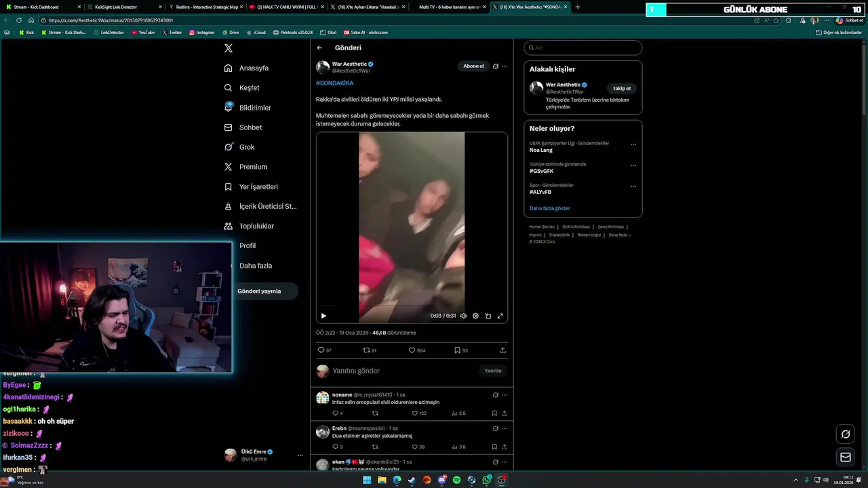Screen dimensions: 868x488
Task: Open Profil in the sidebar
Action: (x=247, y=245)
